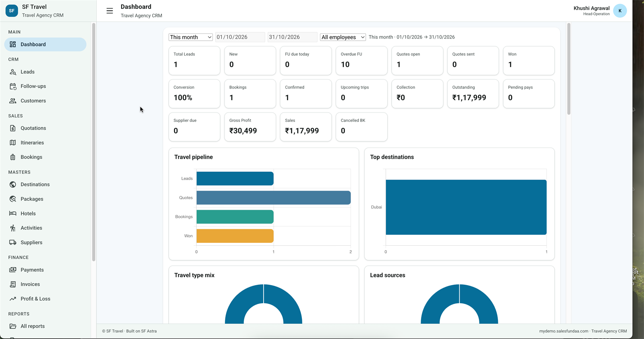Go to Leads in the sidebar
Image resolution: width=644 pixels, height=339 pixels.
tap(45, 72)
